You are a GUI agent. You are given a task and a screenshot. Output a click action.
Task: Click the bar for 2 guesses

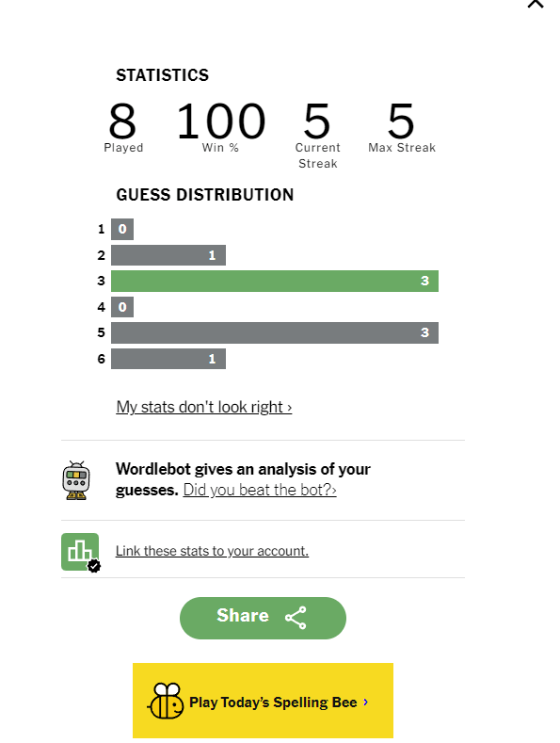pyautogui.click(x=168, y=255)
